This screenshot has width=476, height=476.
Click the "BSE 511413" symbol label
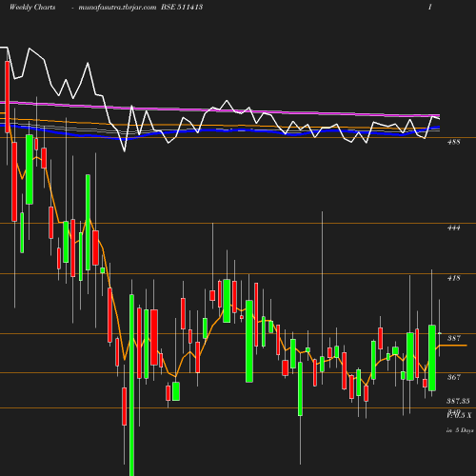click(182, 7)
